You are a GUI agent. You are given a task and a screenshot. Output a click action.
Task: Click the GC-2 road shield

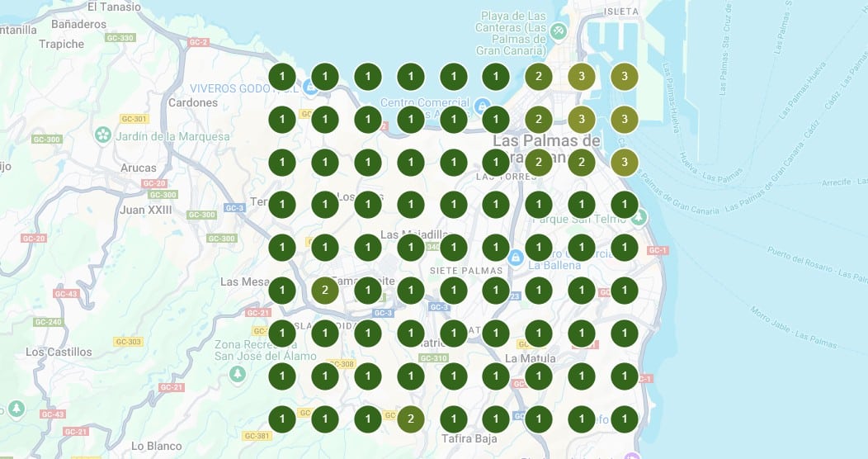coord(198,42)
